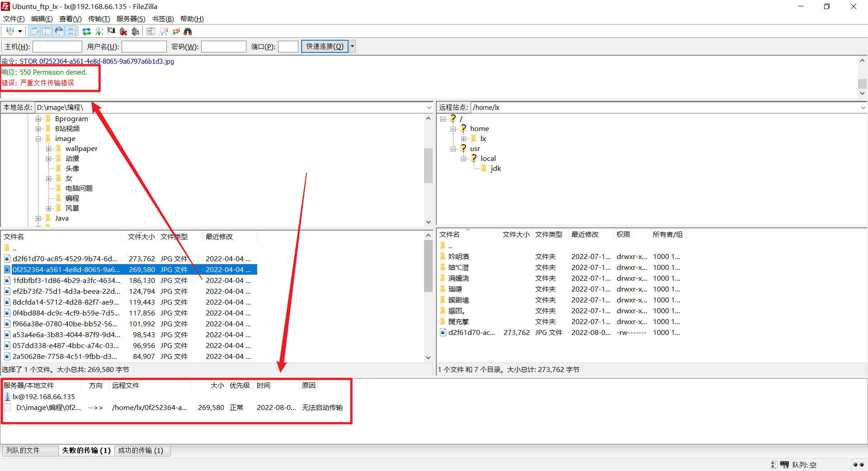Open the 查看(V) menu
This screenshot has height=471, width=868.
click(x=71, y=19)
